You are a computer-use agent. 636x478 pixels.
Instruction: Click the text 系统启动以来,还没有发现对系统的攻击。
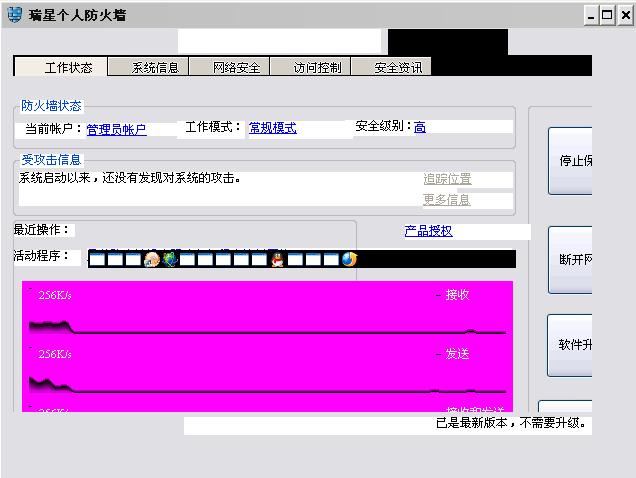coord(130,178)
